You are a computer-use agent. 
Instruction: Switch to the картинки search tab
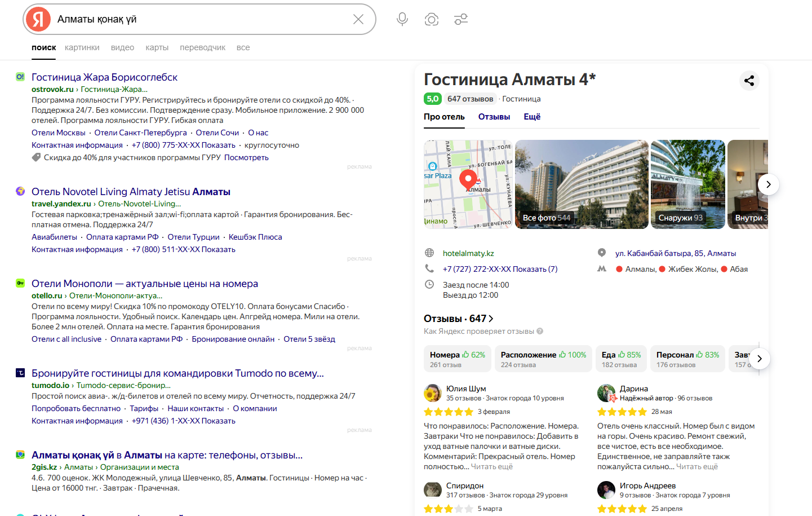coord(82,47)
